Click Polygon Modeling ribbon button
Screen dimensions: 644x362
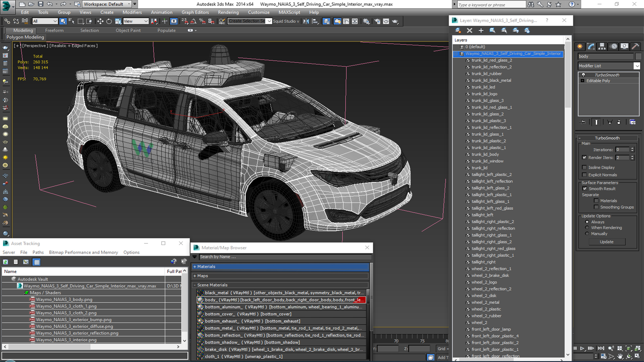click(x=25, y=37)
